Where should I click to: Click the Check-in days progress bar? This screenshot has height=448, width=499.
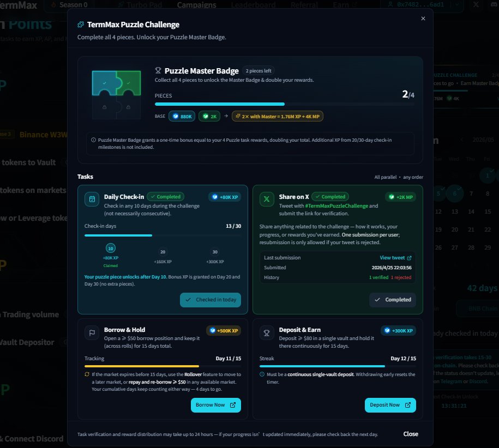click(163, 235)
